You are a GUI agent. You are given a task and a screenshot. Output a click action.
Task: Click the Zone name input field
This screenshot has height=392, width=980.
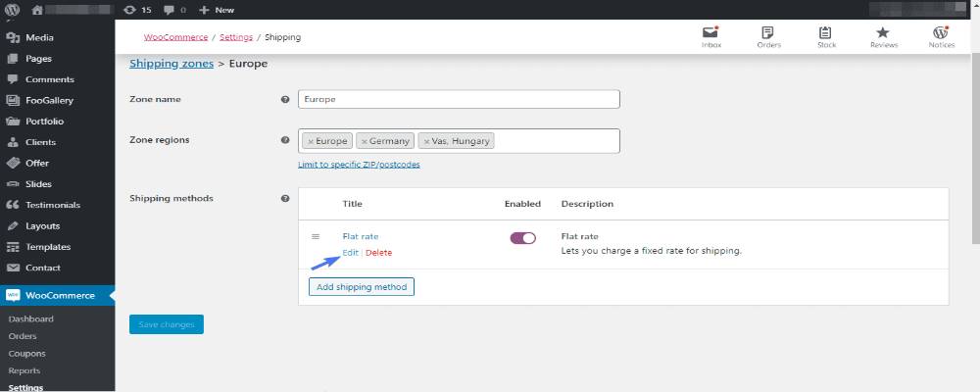click(x=459, y=100)
